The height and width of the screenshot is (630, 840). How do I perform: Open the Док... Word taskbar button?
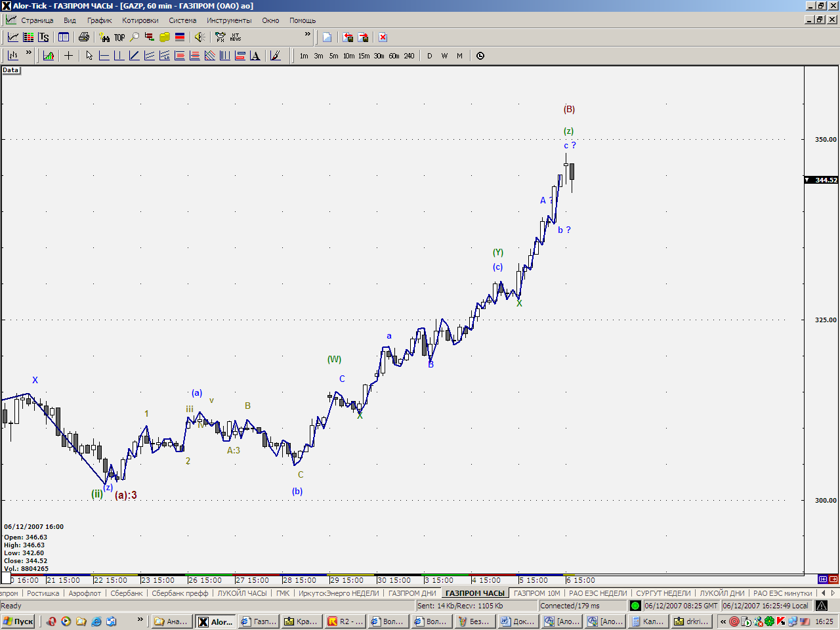pyautogui.click(x=518, y=621)
